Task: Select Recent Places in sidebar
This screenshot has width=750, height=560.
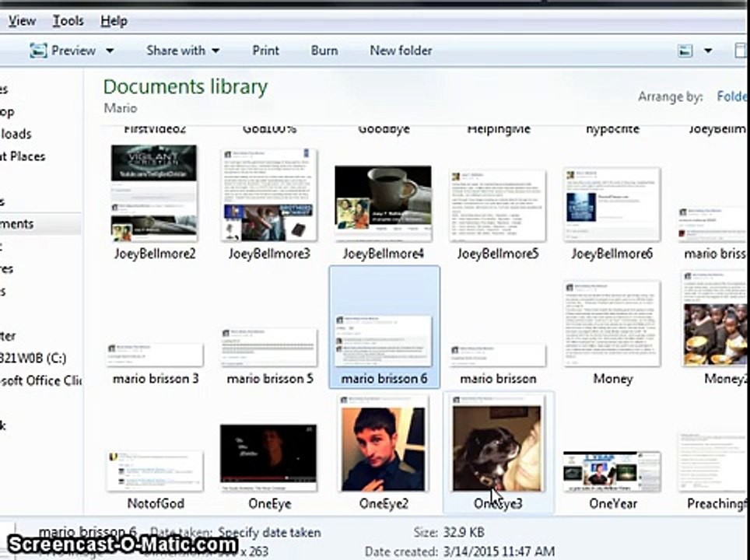Action: point(23,156)
